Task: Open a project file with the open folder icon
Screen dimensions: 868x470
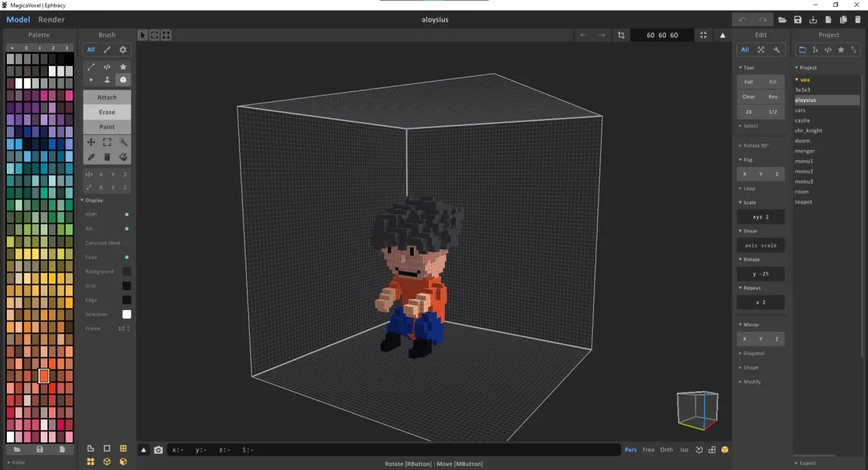Action: 783,20
